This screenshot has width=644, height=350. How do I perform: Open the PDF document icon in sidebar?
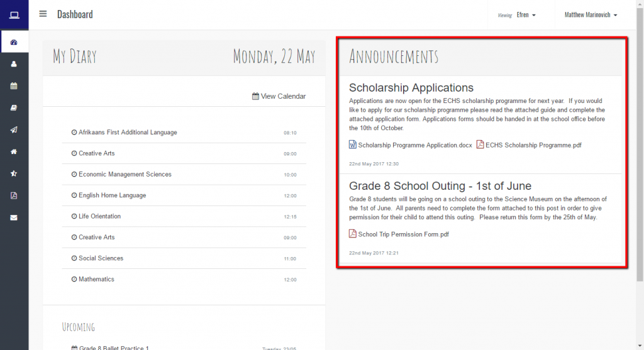pyautogui.click(x=14, y=195)
